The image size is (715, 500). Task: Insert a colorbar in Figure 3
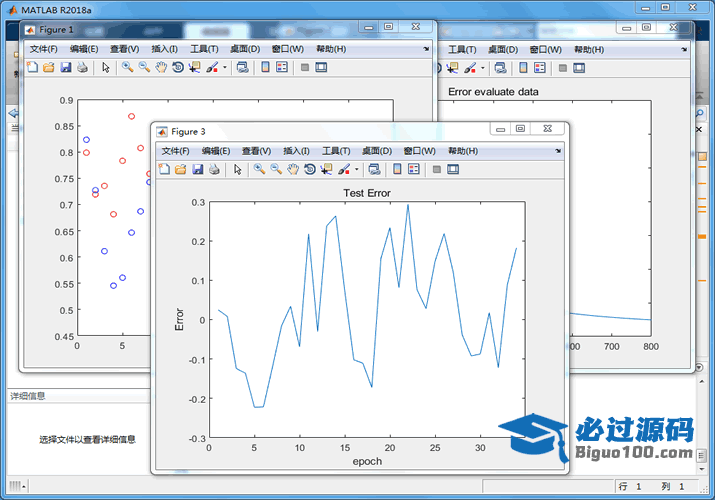point(398,170)
